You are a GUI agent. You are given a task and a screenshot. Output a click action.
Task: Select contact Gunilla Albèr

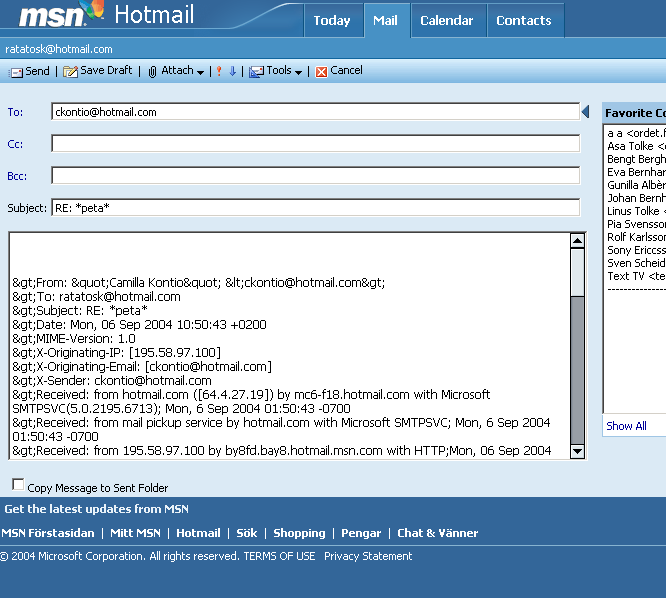(x=636, y=185)
